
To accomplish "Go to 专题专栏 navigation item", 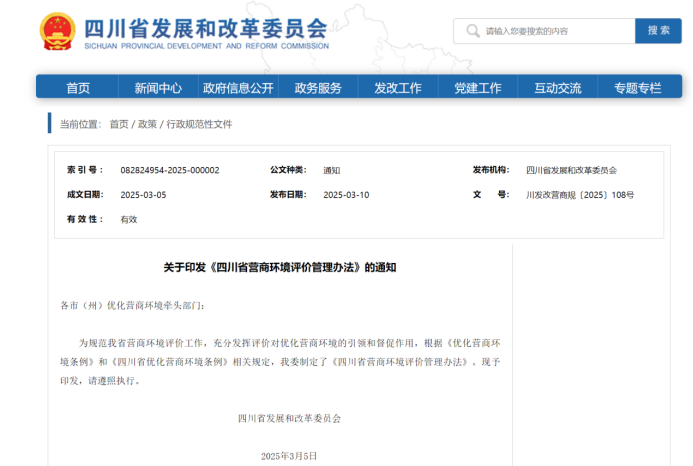I will (638, 88).
